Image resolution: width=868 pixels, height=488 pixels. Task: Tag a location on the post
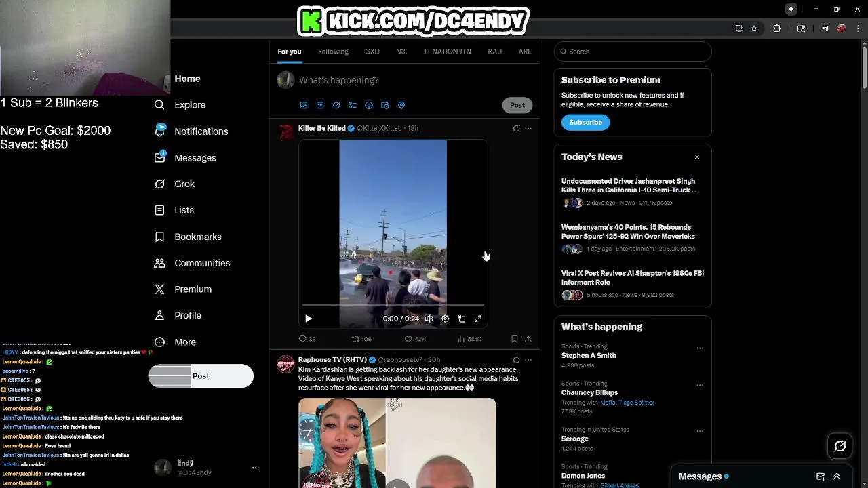pyautogui.click(x=401, y=105)
